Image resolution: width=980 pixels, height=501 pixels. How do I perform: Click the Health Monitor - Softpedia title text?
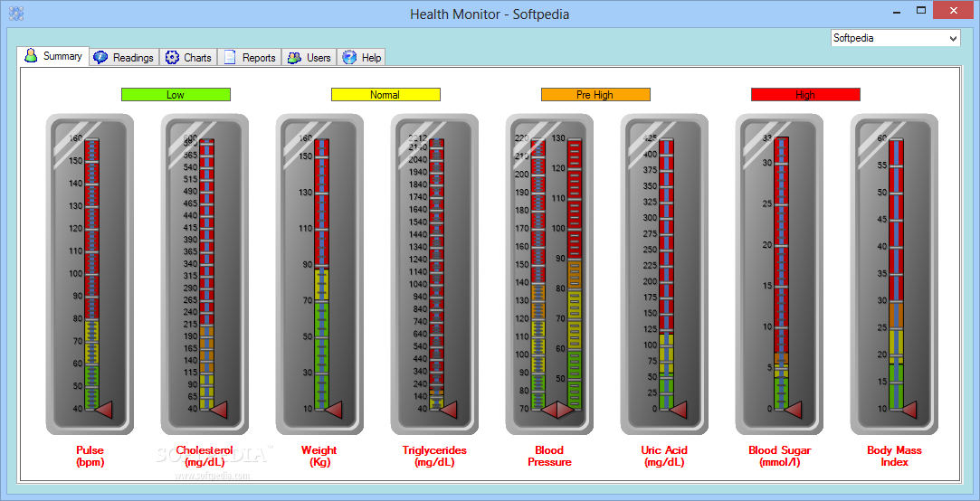(x=490, y=14)
